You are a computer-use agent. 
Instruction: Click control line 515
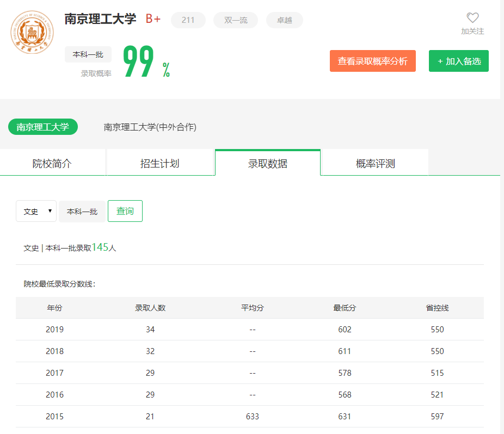(437, 373)
